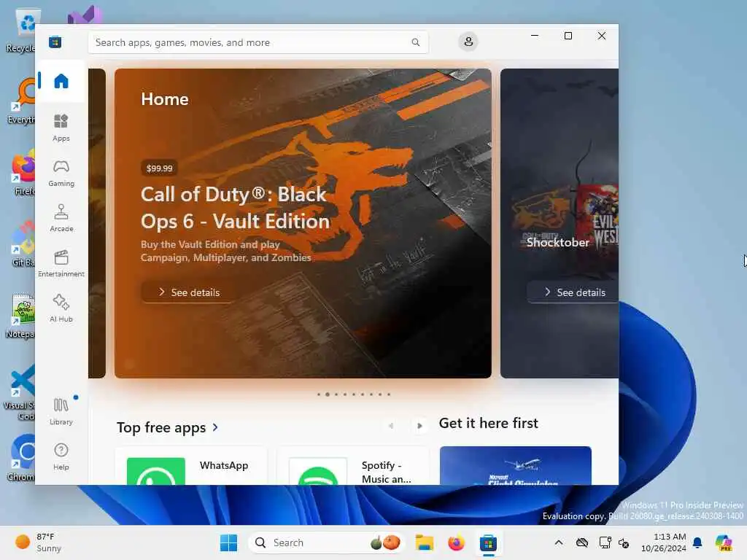This screenshot has width=747, height=560.
Task: Select the Visual Studio Code desktop shortcut
Action: tap(20, 392)
